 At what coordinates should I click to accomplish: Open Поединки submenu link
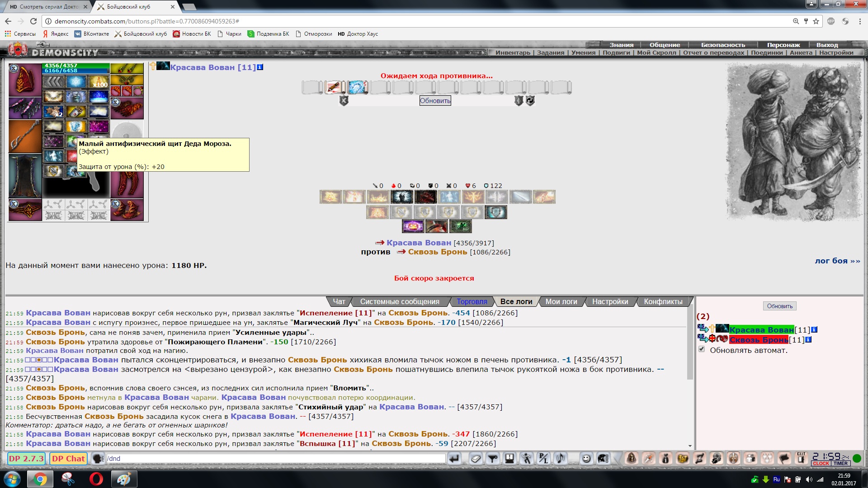coord(767,52)
